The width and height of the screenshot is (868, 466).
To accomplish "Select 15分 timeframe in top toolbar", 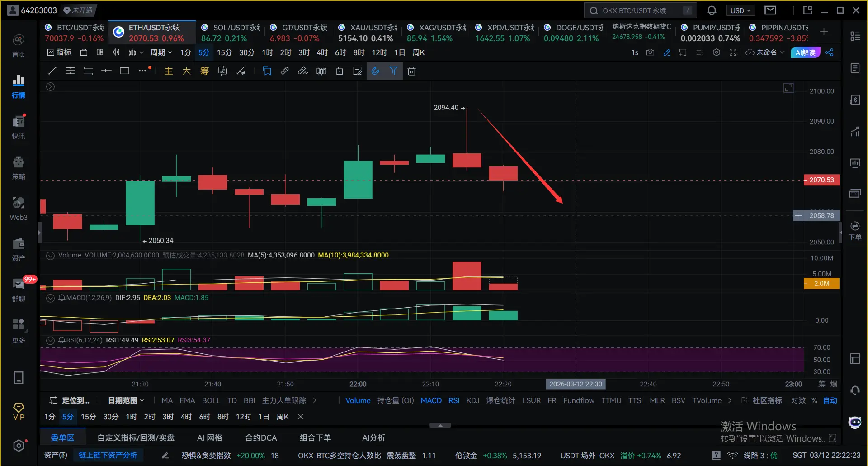I will 224,52.
